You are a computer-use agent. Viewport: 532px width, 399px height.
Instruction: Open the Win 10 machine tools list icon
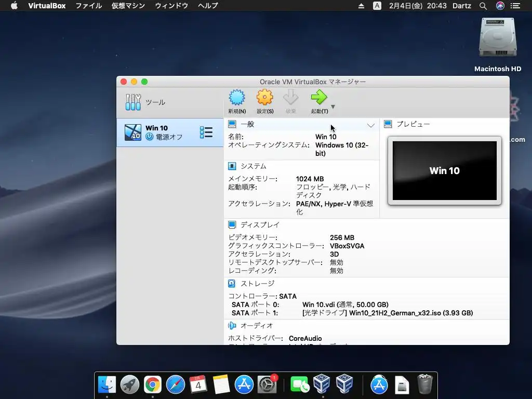tap(206, 132)
